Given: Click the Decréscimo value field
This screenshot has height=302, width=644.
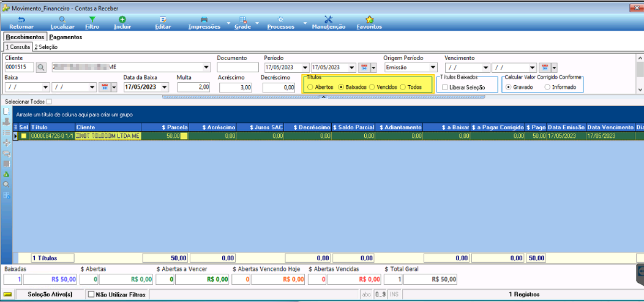Looking at the screenshot, I should pos(279,87).
